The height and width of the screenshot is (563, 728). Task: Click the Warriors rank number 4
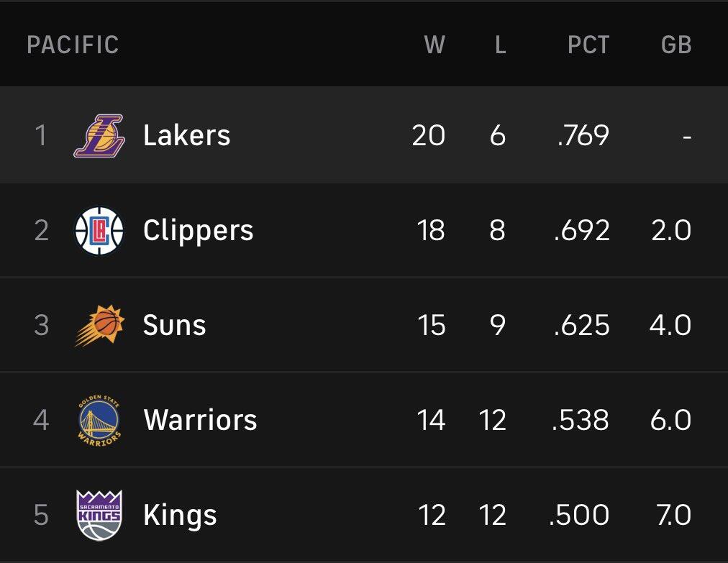[x=41, y=420]
